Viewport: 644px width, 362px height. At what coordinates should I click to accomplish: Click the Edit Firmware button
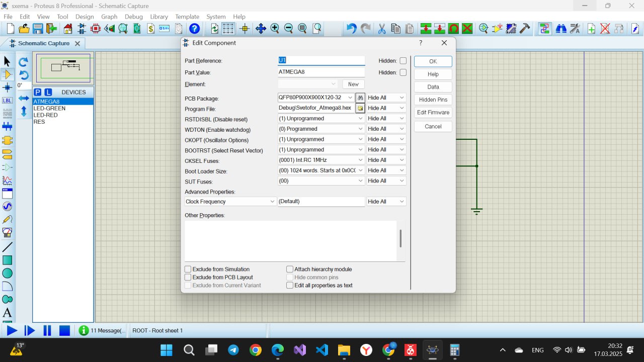click(433, 112)
